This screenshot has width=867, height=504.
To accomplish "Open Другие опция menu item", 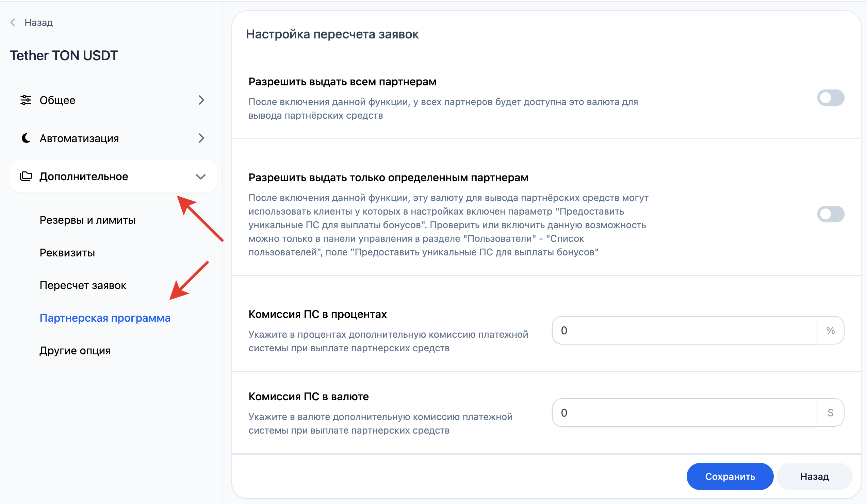I will pyautogui.click(x=75, y=351).
